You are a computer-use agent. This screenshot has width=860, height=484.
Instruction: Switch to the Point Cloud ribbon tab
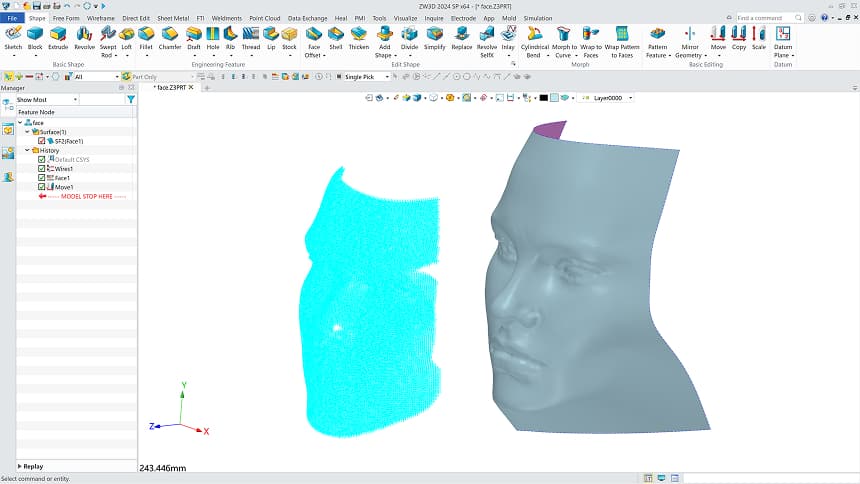[x=264, y=18]
